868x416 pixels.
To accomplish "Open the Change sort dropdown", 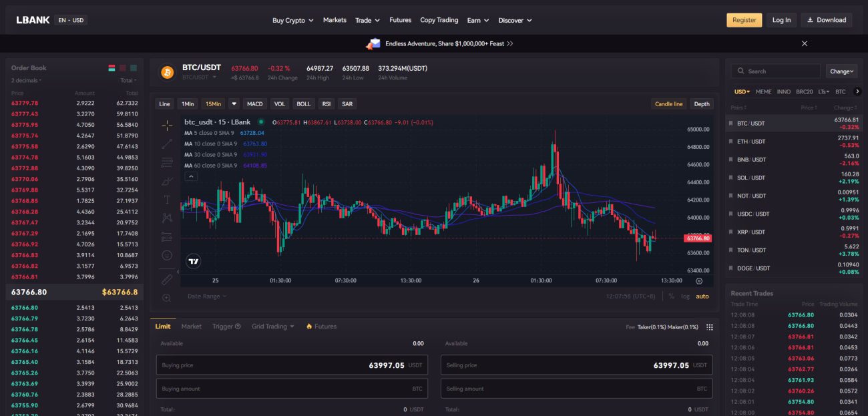I will coord(841,71).
